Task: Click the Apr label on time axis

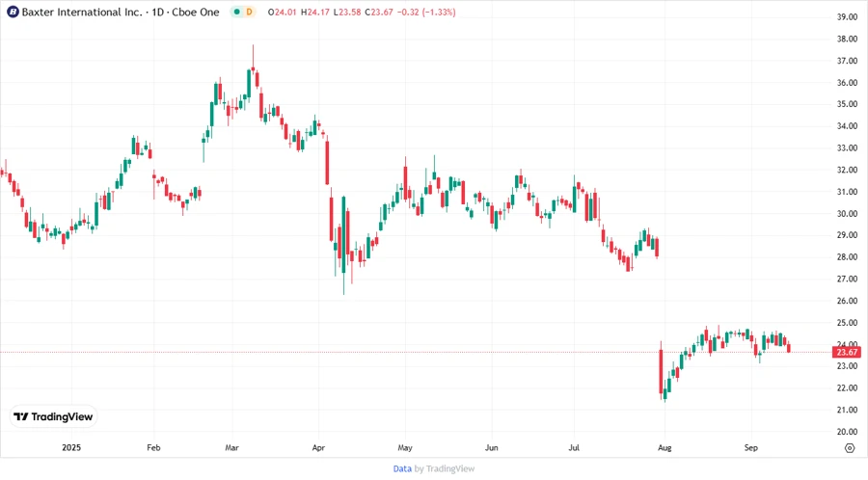Action: tap(318, 447)
